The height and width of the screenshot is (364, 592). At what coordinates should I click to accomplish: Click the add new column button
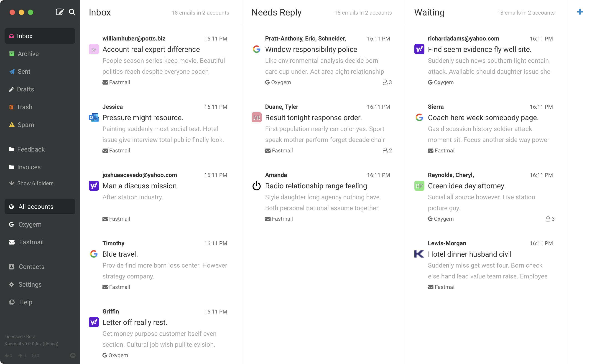click(580, 12)
